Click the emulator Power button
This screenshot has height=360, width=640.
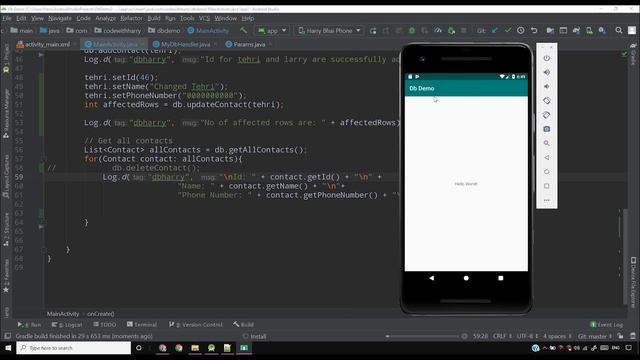547,58
